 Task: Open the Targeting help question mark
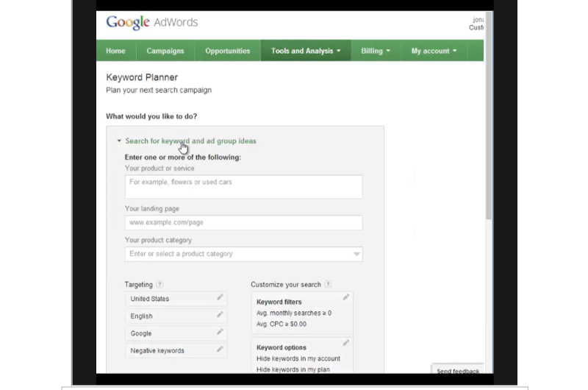point(159,284)
